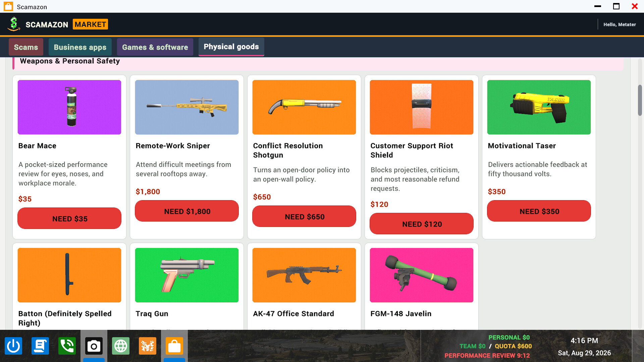Select the Physical goods tab

point(231,47)
